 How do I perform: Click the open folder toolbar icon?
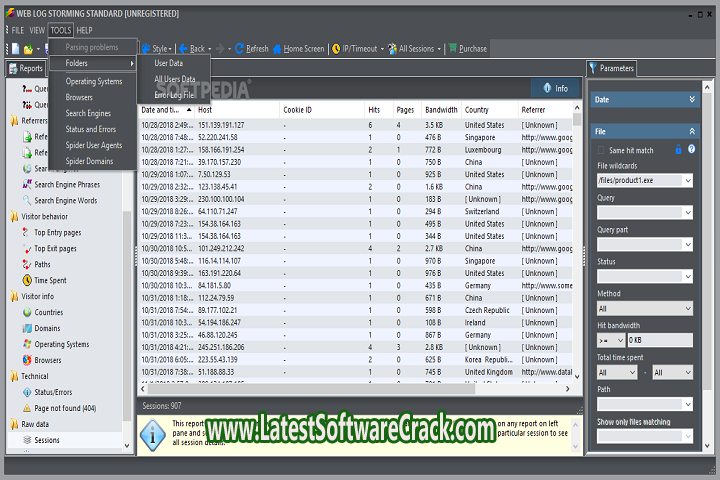point(28,49)
